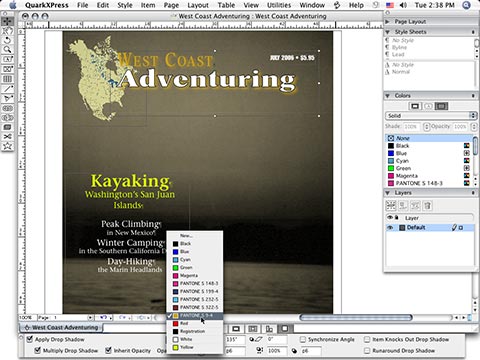The width and height of the screenshot is (480, 360).
Task: Click the Shade value field in Colors
Action: tap(411, 127)
